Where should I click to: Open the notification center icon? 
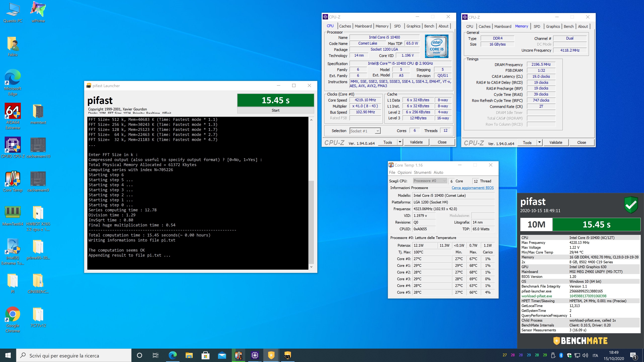click(633, 355)
